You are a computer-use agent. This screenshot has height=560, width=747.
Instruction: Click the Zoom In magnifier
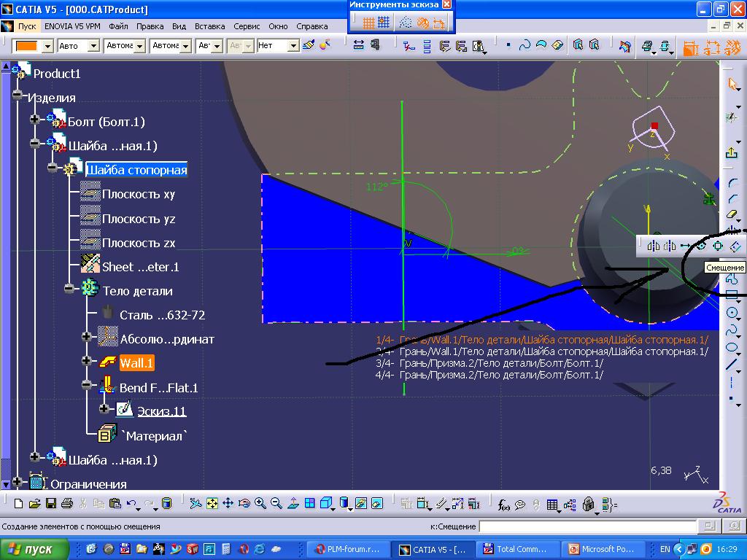pyautogui.click(x=260, y=503)
